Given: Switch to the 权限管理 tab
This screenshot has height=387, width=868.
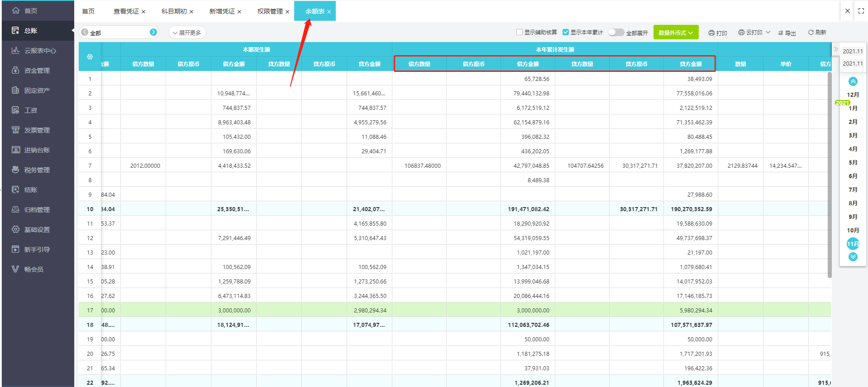Looking at the screenshot, I should (270, 11).
